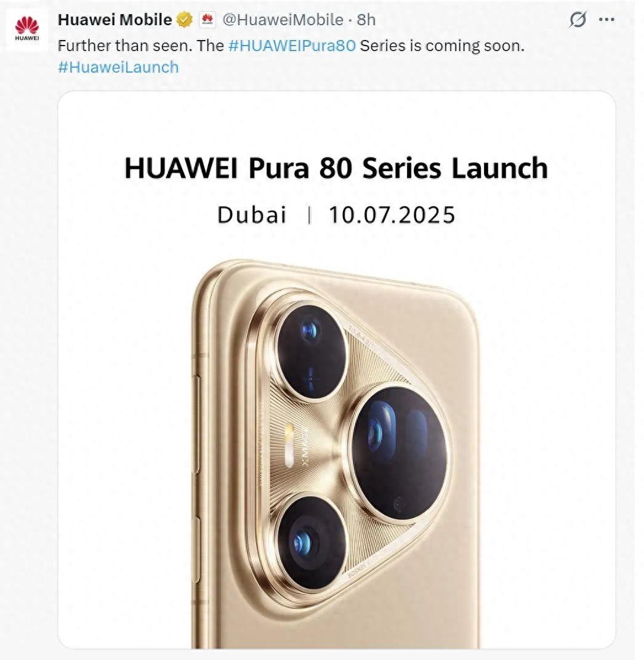Viewport: 644px width, 660px height.
Task: Visit the @HuaweiMobile handle link
Action: point(283,20)
